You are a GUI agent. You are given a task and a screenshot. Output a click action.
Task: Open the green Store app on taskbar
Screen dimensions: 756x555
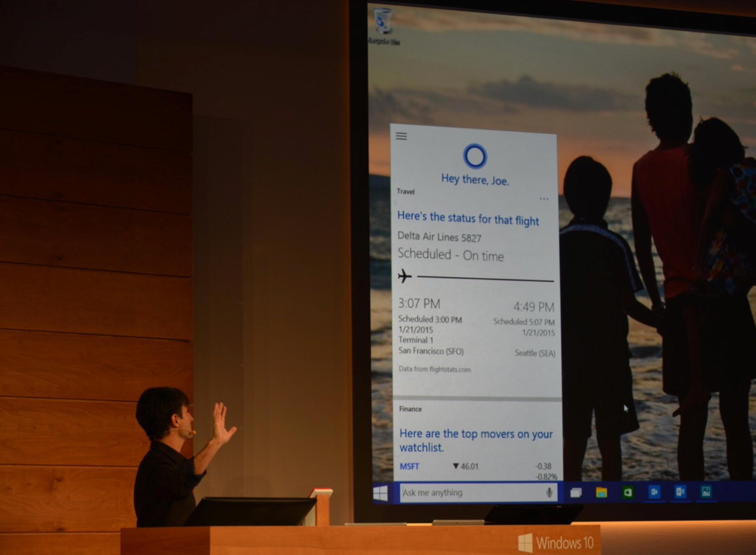[x=628, y=492]
